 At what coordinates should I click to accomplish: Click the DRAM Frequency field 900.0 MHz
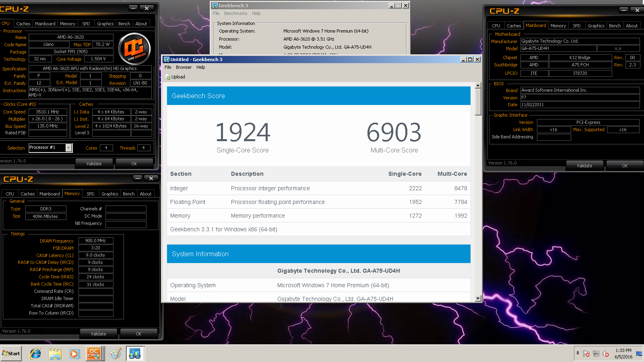96,241
